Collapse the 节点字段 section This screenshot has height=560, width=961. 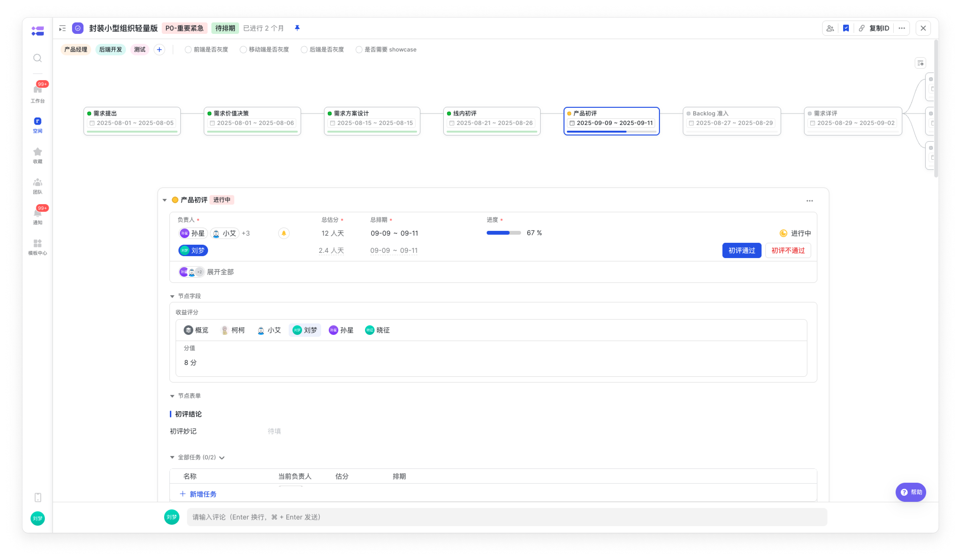pos(172,296)
